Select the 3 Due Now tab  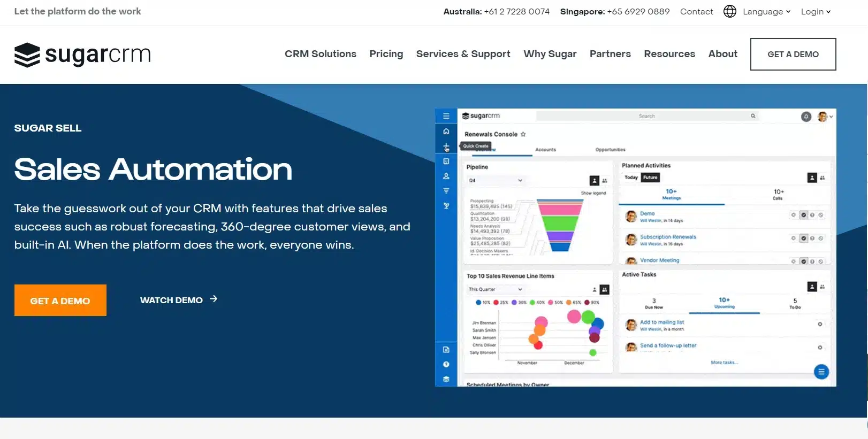pos(653,303)
